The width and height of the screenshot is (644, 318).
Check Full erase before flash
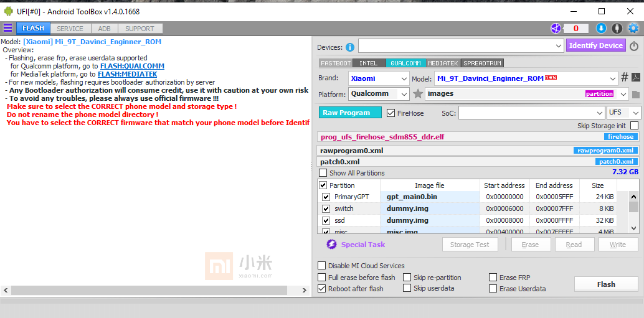coord(321,278)
